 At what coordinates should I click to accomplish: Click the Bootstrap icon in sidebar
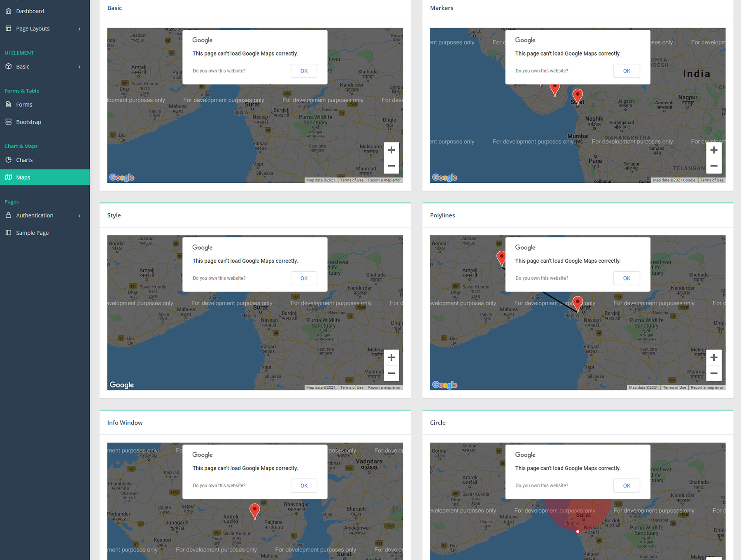pos(8,122)
